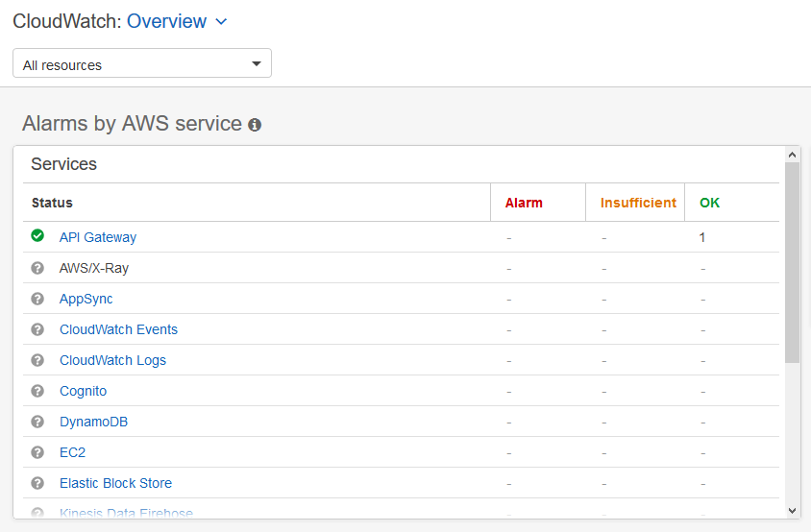Click the Status column header
This screenshot has height=532, width=811.
[x=52, y=203]
